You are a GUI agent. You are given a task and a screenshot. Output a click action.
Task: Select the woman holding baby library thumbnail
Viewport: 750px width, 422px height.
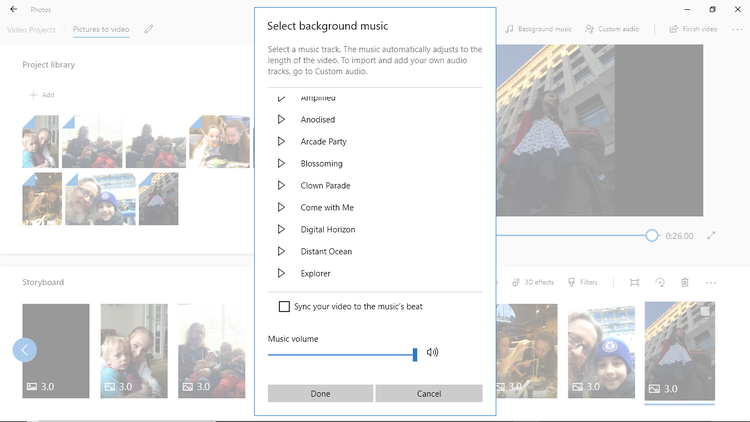[41, 142]
